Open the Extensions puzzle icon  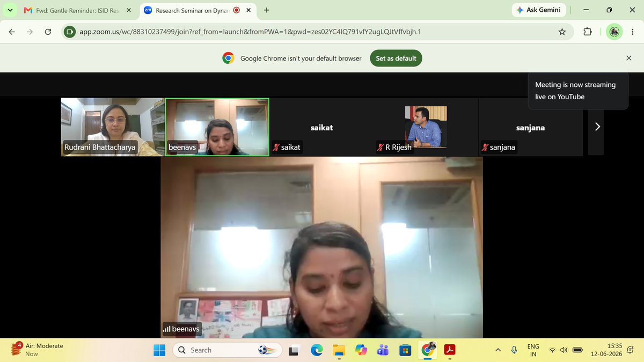click(x=587, y=32)
